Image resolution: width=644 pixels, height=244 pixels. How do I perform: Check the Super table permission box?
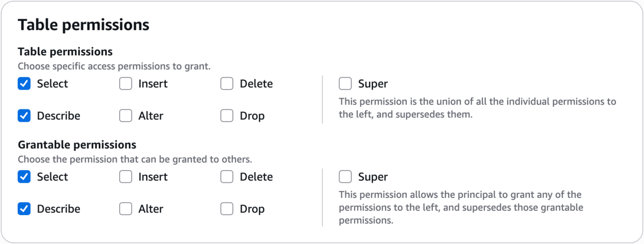[346, 84]
